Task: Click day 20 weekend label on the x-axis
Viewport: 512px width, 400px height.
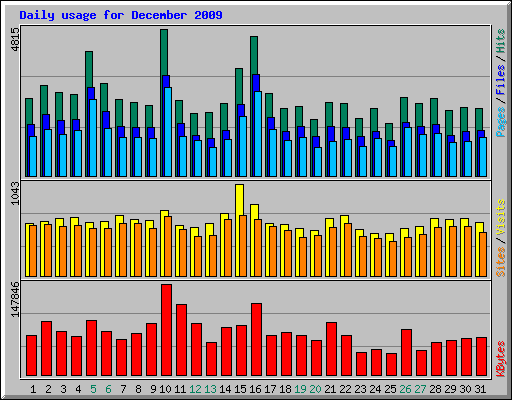Action: (x=315, y=389)
